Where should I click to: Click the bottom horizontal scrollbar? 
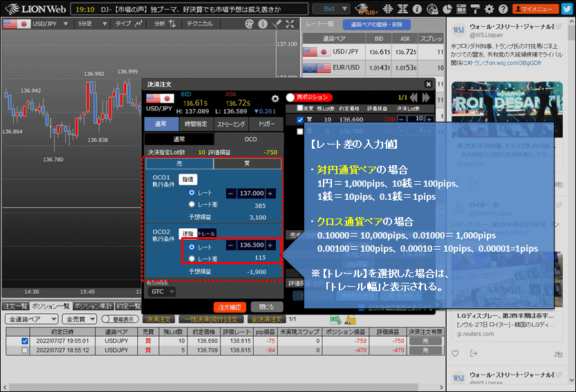[213, 387]
